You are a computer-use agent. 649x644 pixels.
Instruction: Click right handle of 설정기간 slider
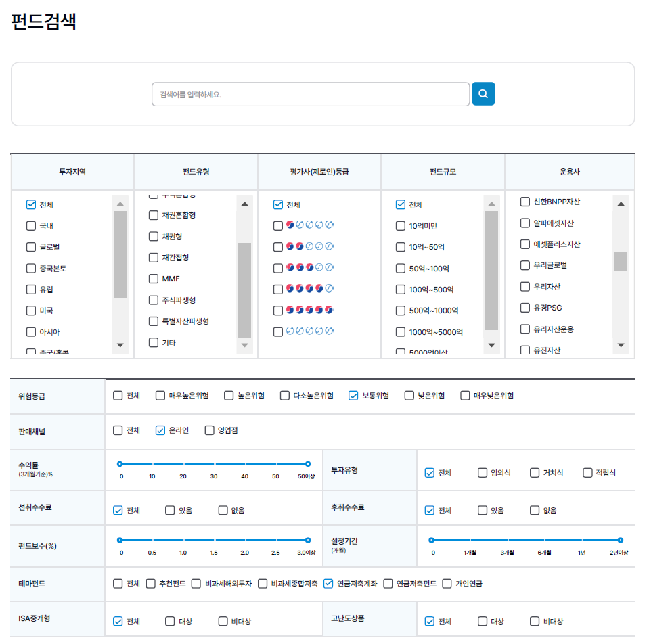[621, 540]
